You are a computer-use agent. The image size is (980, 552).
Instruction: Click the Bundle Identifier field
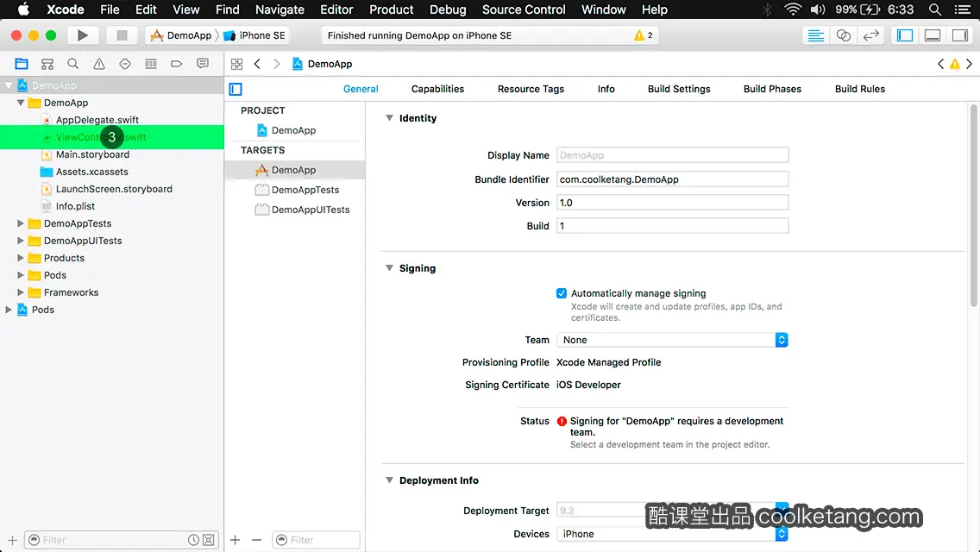673,179
